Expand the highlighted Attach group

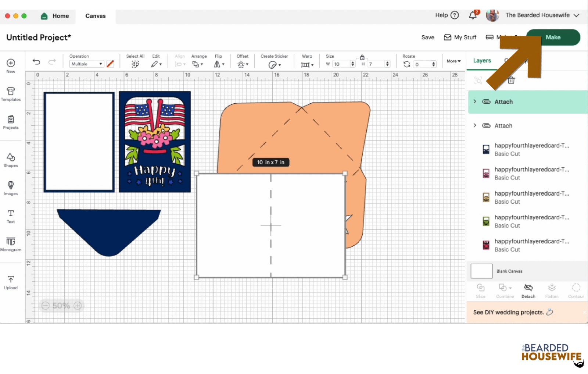475,101
